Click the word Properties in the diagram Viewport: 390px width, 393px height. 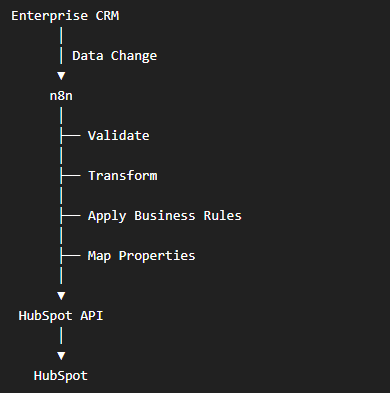[x=157, y=256]
